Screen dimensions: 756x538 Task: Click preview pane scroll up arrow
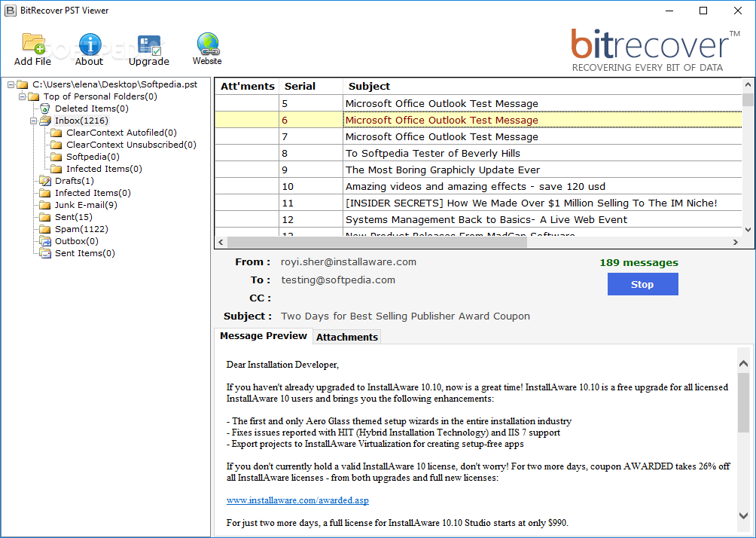[743, 364]
